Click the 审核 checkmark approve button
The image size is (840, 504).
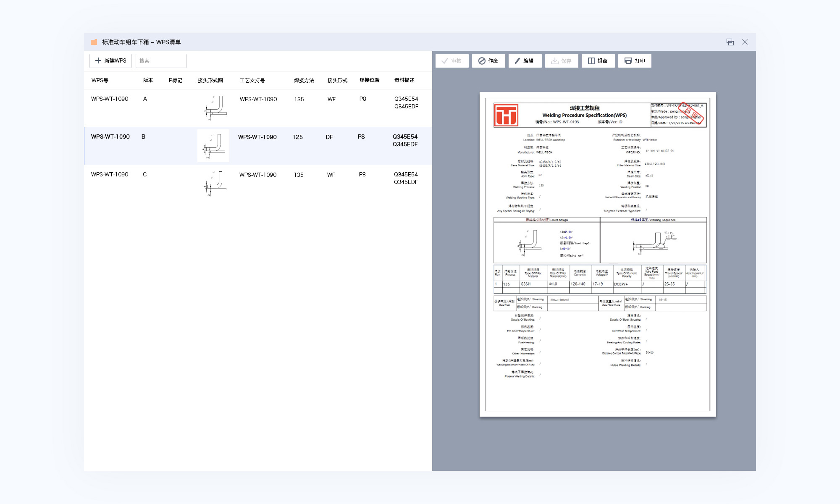click(x=451, y=61)
